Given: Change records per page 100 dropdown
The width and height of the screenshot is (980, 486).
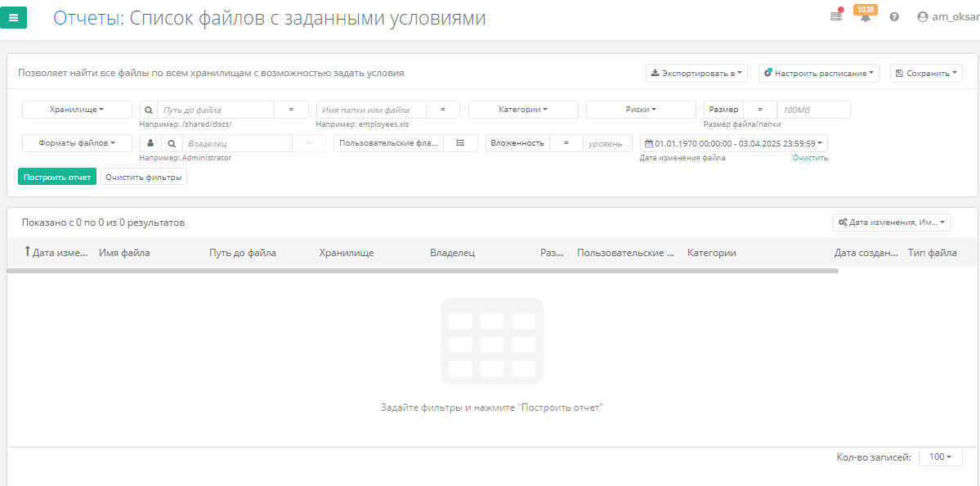Looking at the screenshot, I should pyautogui.click(x=940, y=457).
